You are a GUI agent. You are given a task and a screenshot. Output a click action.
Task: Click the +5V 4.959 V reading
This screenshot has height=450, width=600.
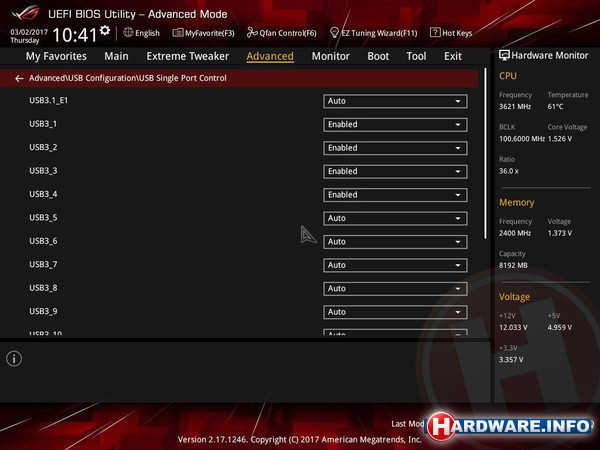coord(559,328)
